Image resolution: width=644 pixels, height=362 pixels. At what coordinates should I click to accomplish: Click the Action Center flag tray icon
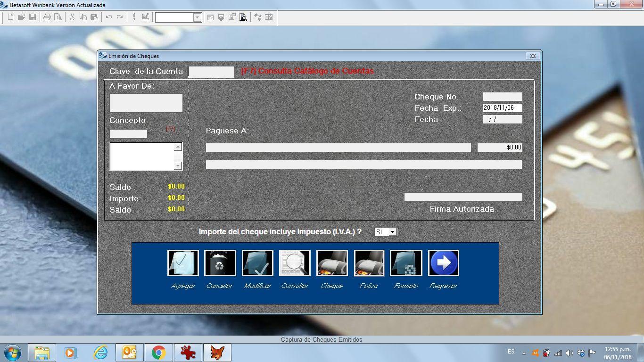click(592, 353)
